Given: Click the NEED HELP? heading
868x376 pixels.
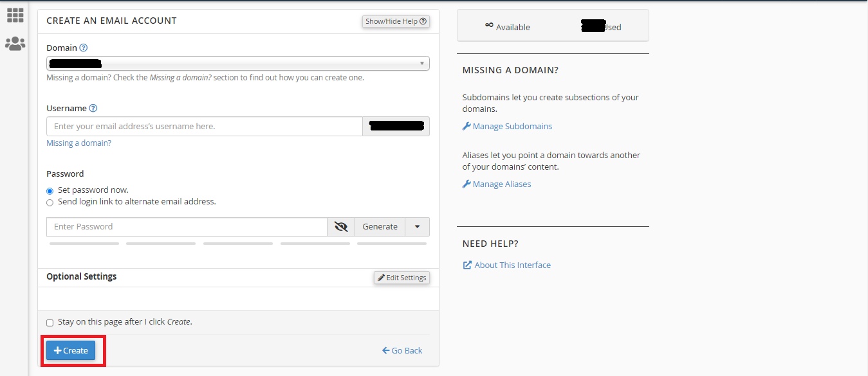Looking at the screenshot, I should 490,244.
